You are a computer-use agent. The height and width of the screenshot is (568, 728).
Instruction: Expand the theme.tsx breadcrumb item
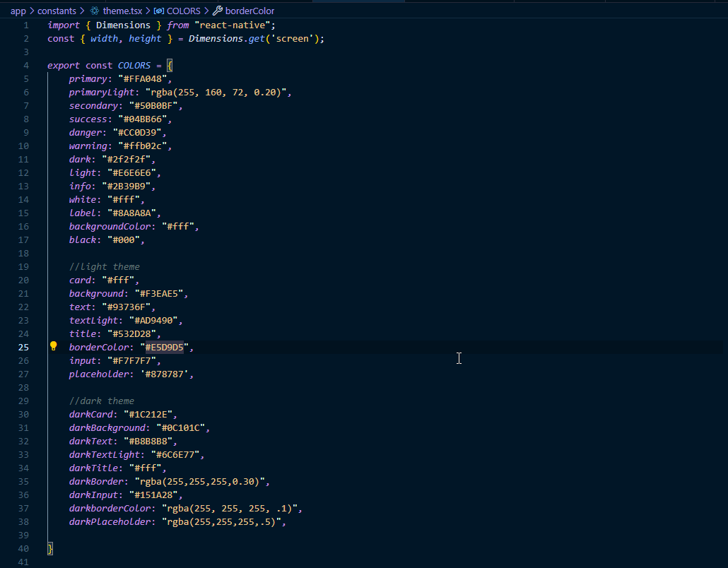click(x=122, y=11)
